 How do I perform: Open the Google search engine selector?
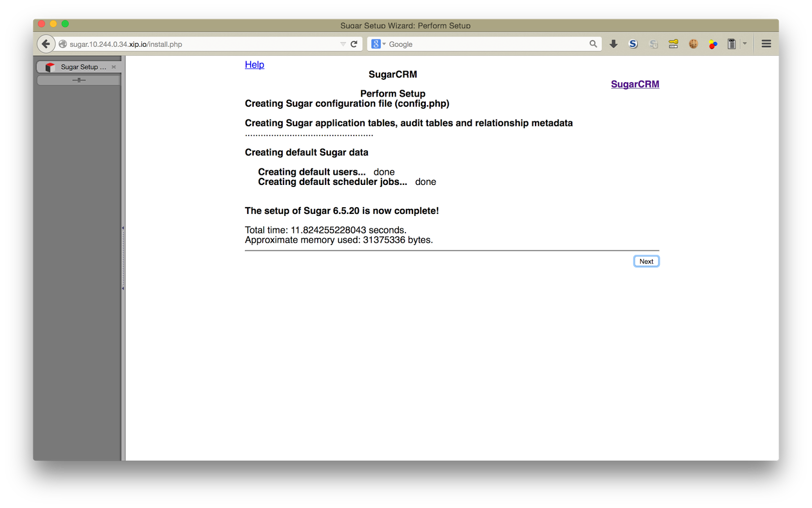(379, 44)
